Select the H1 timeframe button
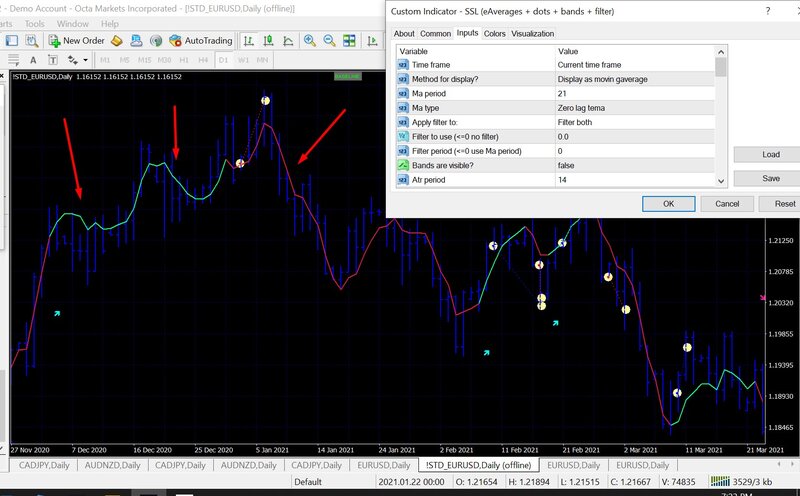Screen dimensions: 800x496 click(x=183, y=60)
